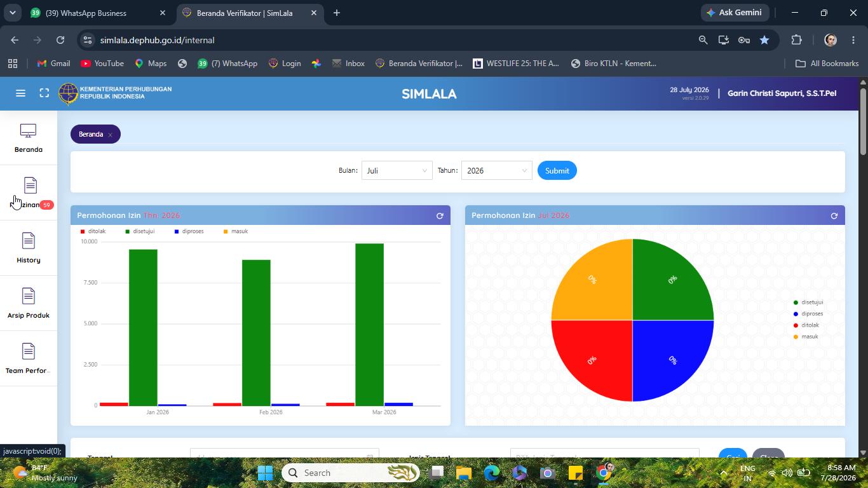Click the Submit button
The width and height of the screenshot is (868, 488).
pos(557,170)
